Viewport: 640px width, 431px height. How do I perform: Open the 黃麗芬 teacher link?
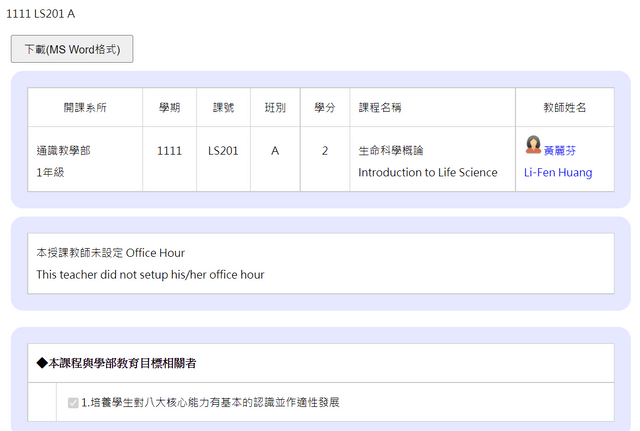(560, 151)
